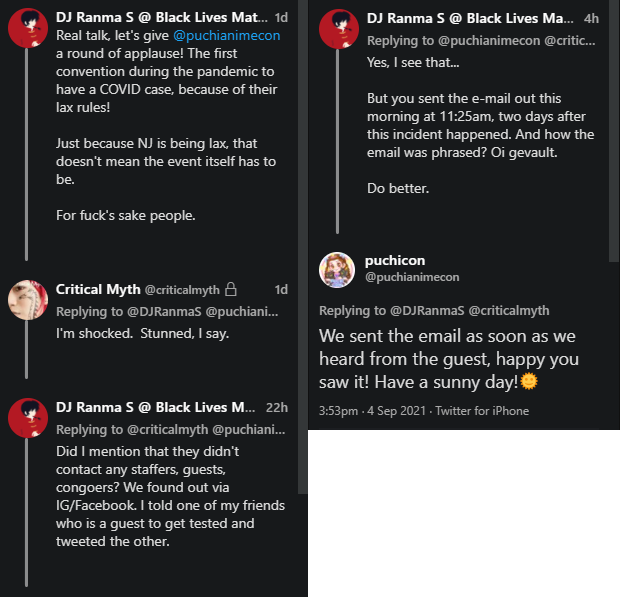Click the sun emoji in puchicon's reply
The width and height of the screenshot is (620, 597).
click(528, 381)
